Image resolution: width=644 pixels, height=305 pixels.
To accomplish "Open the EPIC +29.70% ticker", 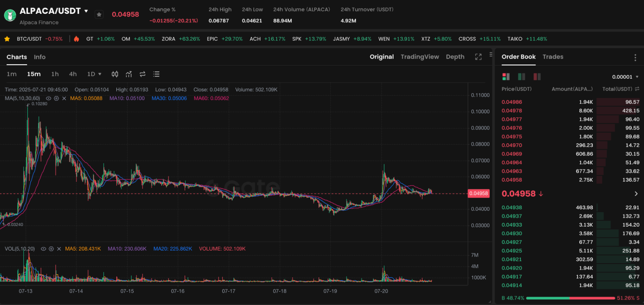I will (225, 39).
